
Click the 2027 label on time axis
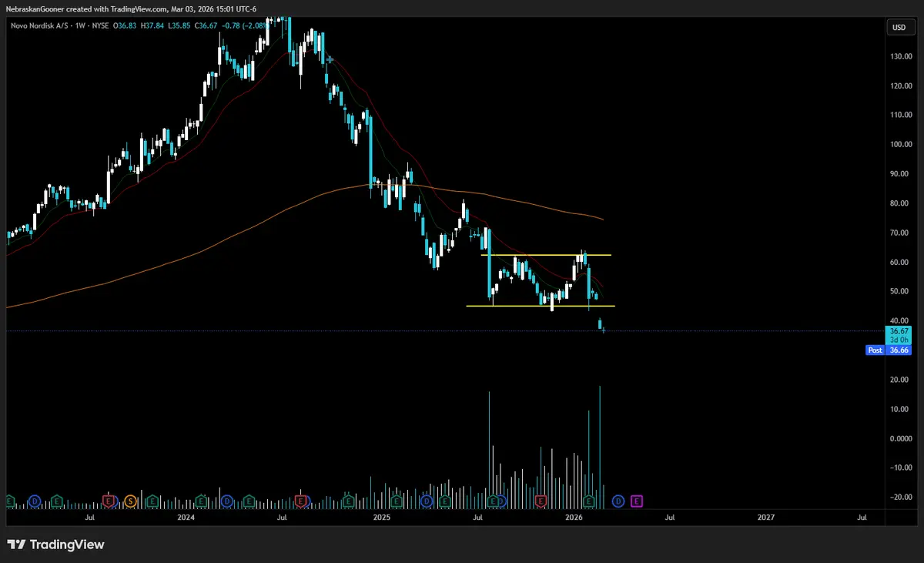[x=766, y=519]
